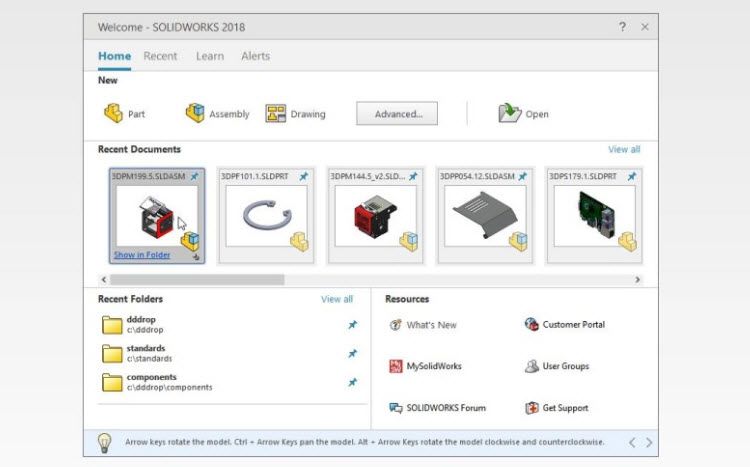Open the 3DPP054.12.SLDASM thumbnail

pos(485,216)
